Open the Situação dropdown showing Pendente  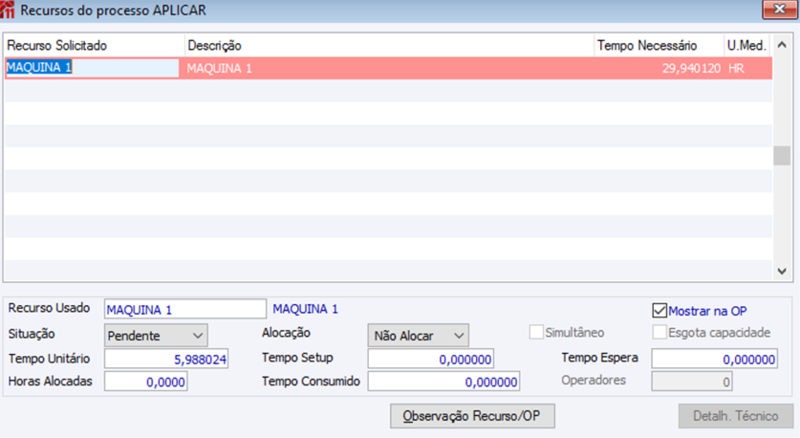click(156, 335)
